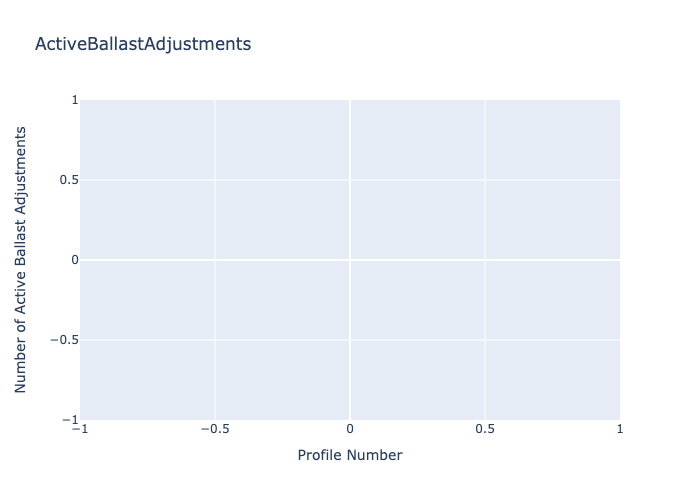Select the y-axis tick label 0.5

click(x=67, y=180)
